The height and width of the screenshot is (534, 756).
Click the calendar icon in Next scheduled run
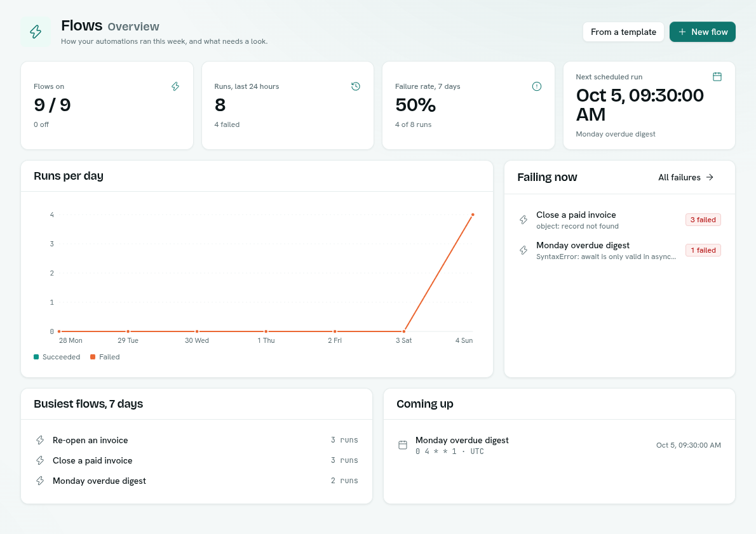[717, 77]
